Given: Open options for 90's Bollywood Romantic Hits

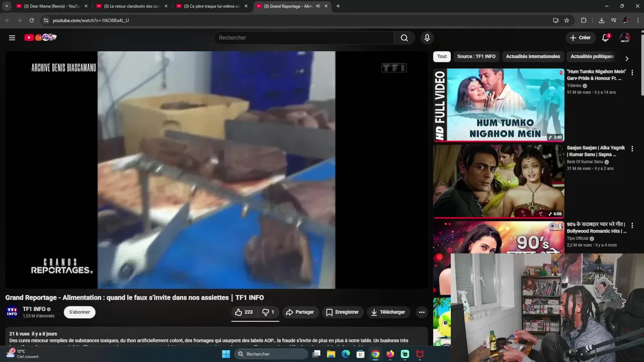Looking at the screenshot, I should coord(632,226).
